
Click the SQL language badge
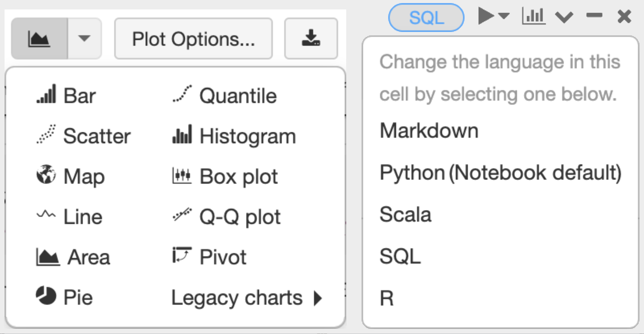pyautogui.click(x=426, y=18)
